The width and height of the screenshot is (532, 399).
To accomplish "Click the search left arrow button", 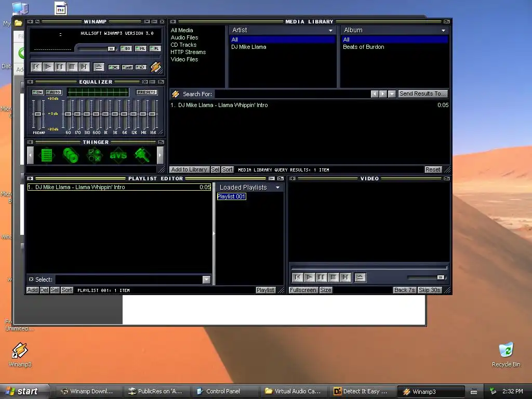I will click(375, 94).
